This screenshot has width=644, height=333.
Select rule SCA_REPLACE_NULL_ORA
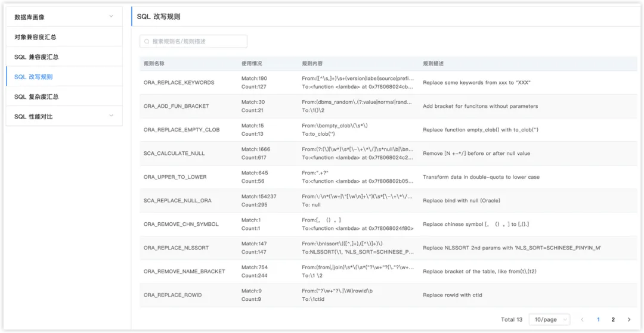tap(178, 201)
